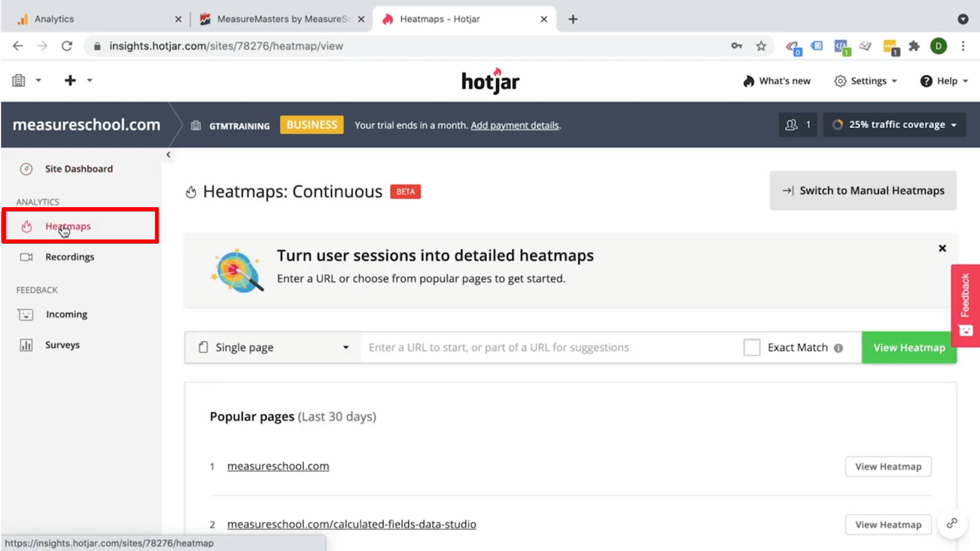The height and width of the screenshot is (551, 980).
Task: Click the Surveys bar chart icon
Action: pos(26,345)
